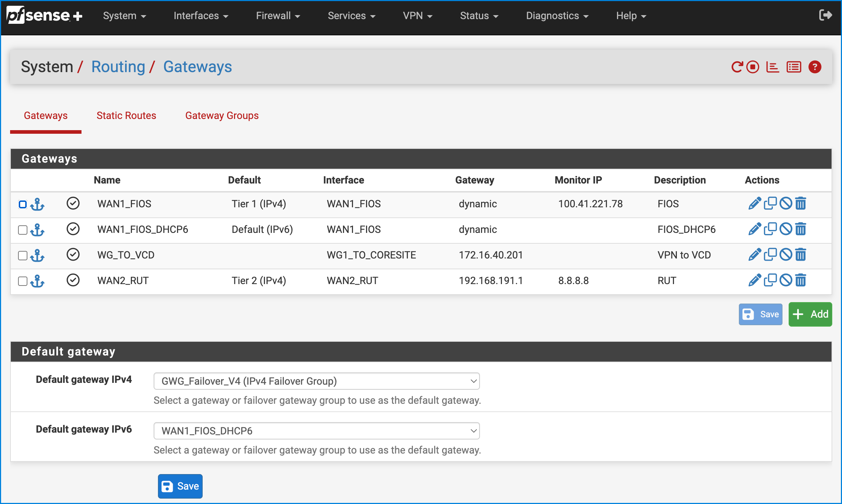The height and width of the screenshot is (504, 842).
Task: Click the restart service icon in header
Action: (x=737, y=67)
